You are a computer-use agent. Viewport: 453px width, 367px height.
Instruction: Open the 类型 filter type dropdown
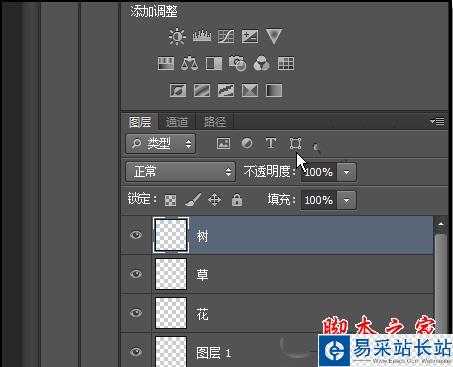click(160, 144)
